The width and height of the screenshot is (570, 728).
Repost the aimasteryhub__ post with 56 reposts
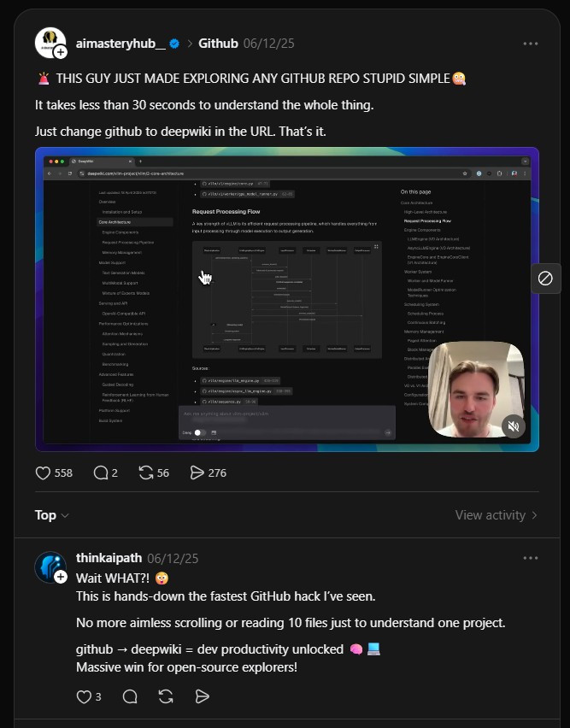(x=146, y=473)
